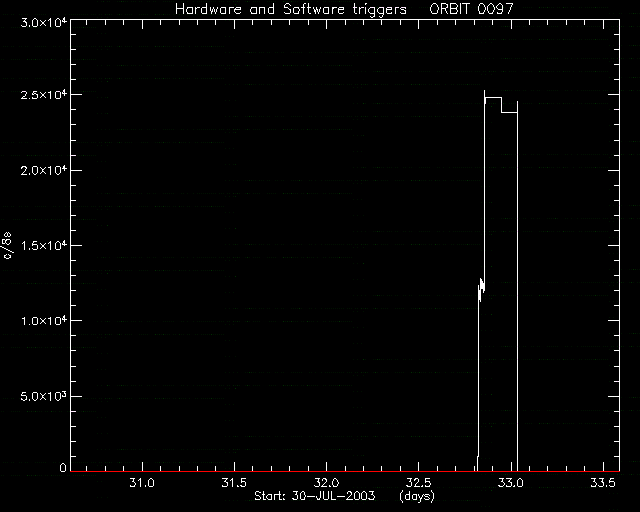Click the y-axis label 5.0×10³
The height and width of the screenshot is (512, 640).
pyautogui.click(x=44, y=396)
